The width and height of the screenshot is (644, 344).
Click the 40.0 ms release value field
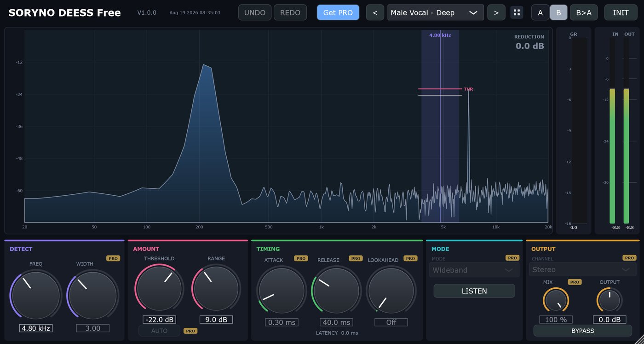click(x=336, y=322)
